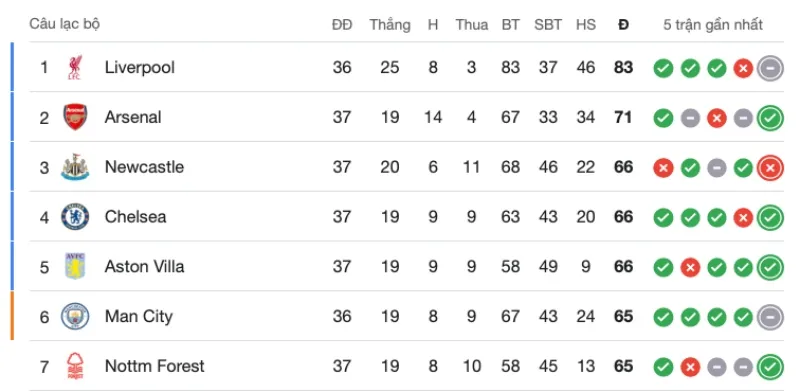
Task: Click the 5 trận gần nhất header
Action: 713,24
